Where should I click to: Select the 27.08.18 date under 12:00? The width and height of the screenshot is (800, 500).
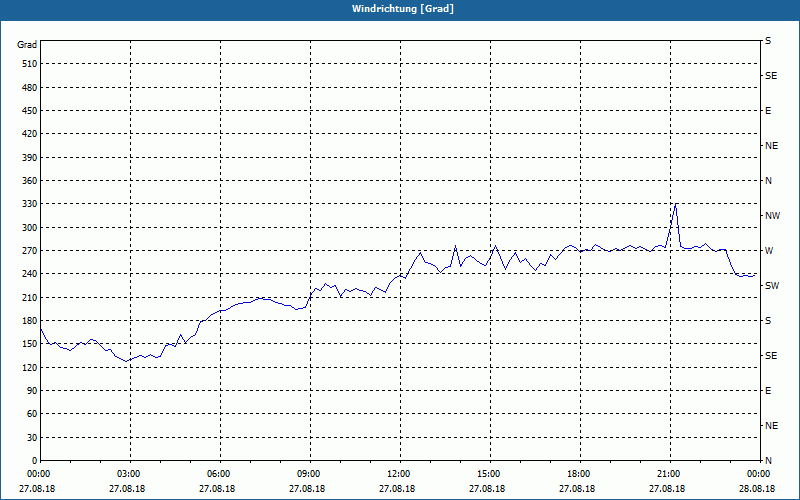click(397, 489)
